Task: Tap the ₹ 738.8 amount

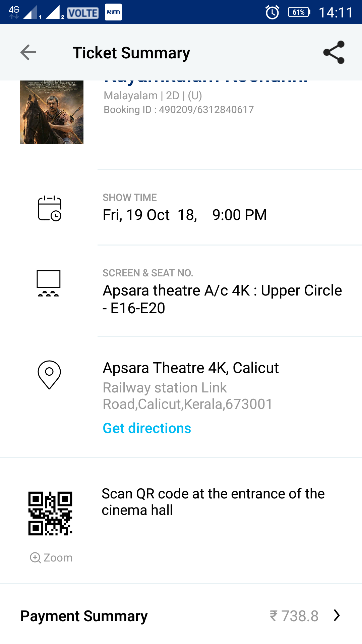Action: coord(294,616)
